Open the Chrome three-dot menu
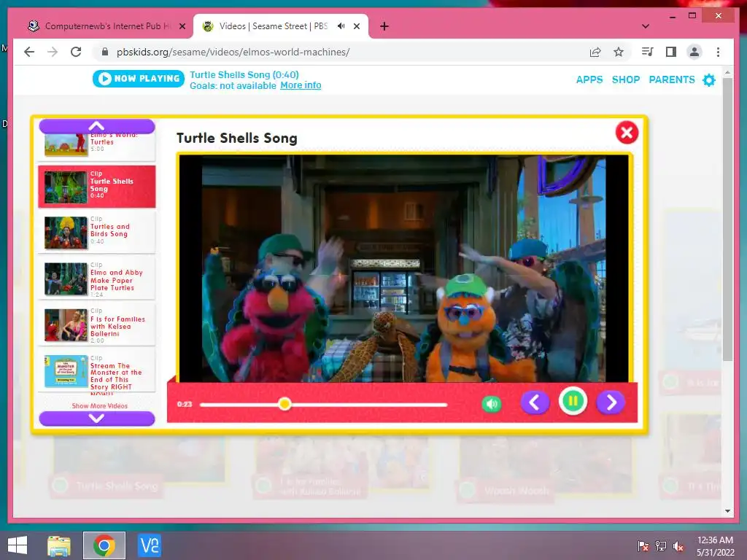 [718, 52]
